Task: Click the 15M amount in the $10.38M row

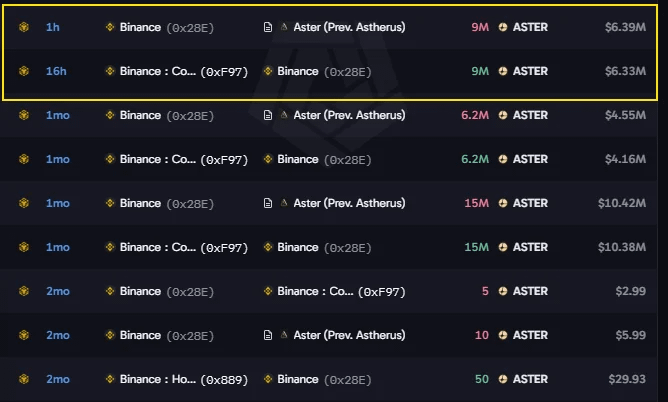Action: [x=476, y=247]
